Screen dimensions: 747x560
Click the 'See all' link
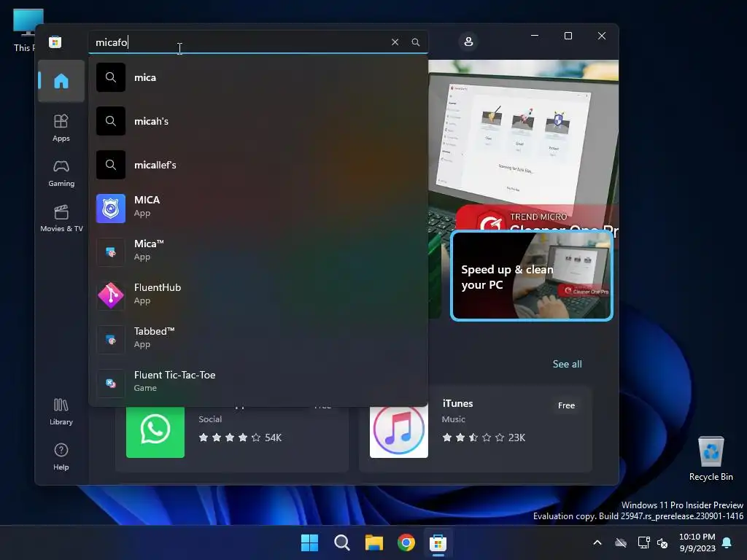(567, 365)
